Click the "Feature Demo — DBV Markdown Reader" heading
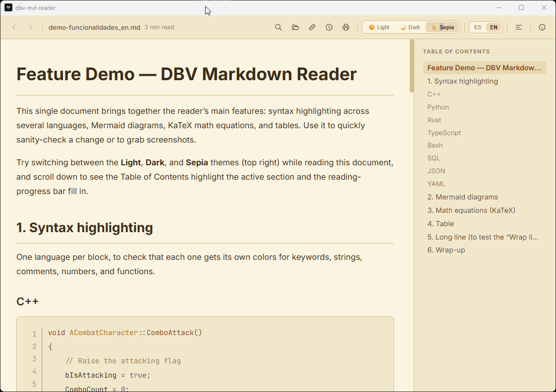The height and width of the screenshot is (392, 556). [186, 74]
